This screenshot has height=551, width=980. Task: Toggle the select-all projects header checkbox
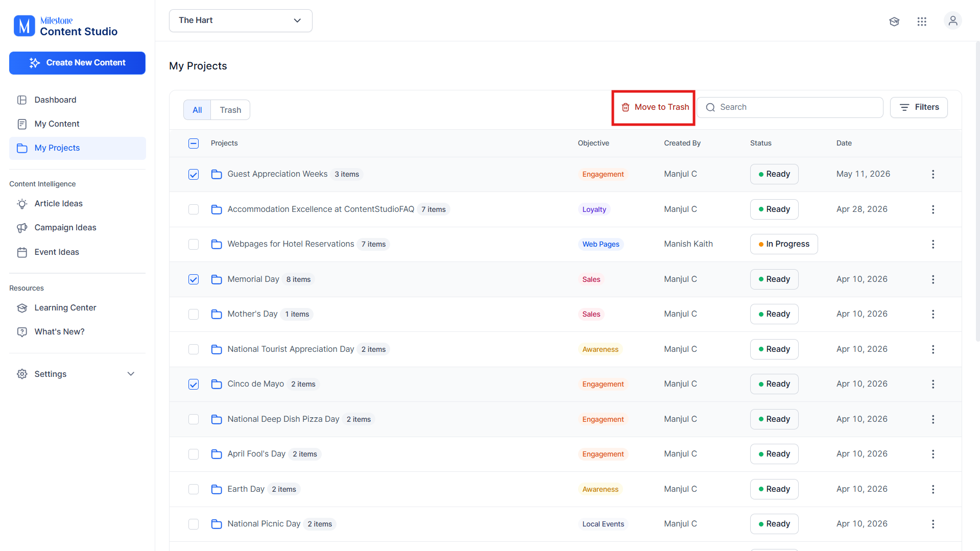click(194, 143)
